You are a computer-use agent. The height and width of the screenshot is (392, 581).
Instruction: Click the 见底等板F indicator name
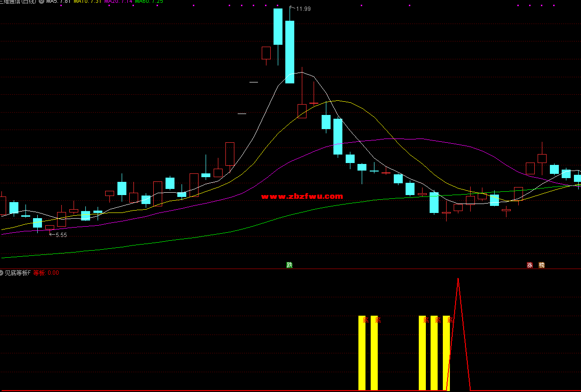(x=17, y=273)
